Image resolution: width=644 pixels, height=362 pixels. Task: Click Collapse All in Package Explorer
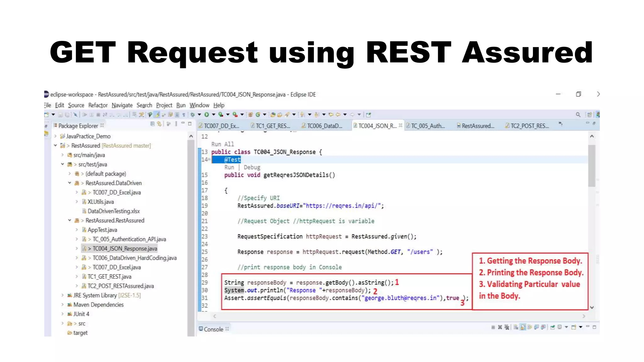pyautogui.click(x=153, y=124)
